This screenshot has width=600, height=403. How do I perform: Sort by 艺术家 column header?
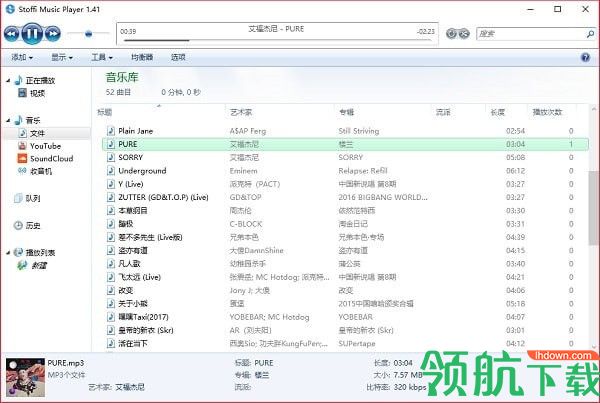click(241, 112)
